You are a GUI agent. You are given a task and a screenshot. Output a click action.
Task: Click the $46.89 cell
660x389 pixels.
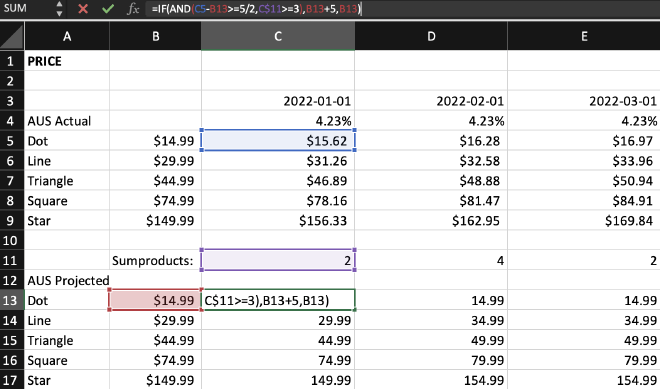pyautogui.click(x=278, y=181)
